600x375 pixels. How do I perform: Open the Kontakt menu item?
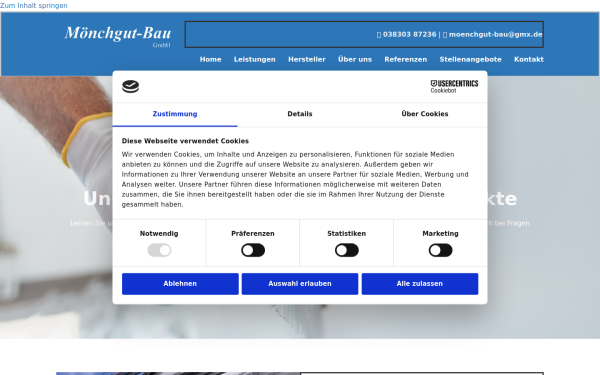(x=529, y=59)
